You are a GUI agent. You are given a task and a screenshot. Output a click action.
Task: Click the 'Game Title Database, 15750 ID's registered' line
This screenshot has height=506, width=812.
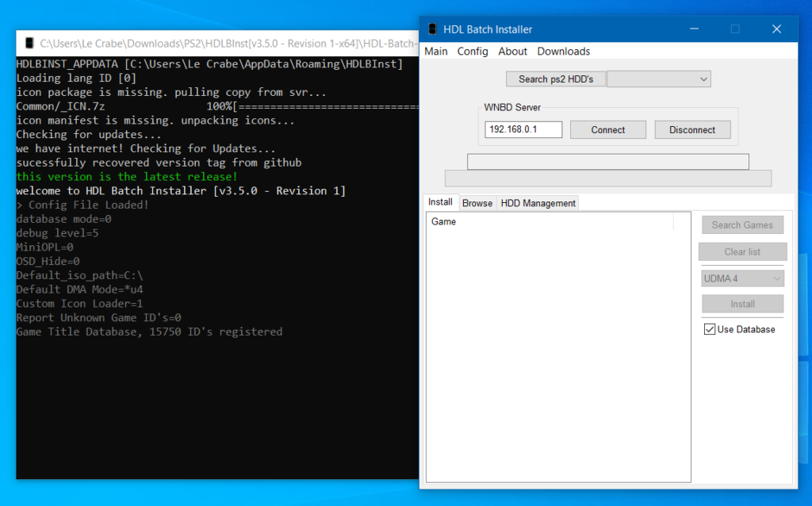[149, 332]
